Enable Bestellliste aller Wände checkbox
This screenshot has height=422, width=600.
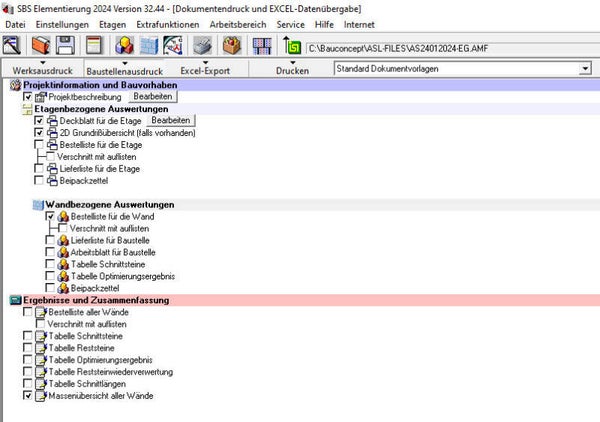(x=28, y=312)
